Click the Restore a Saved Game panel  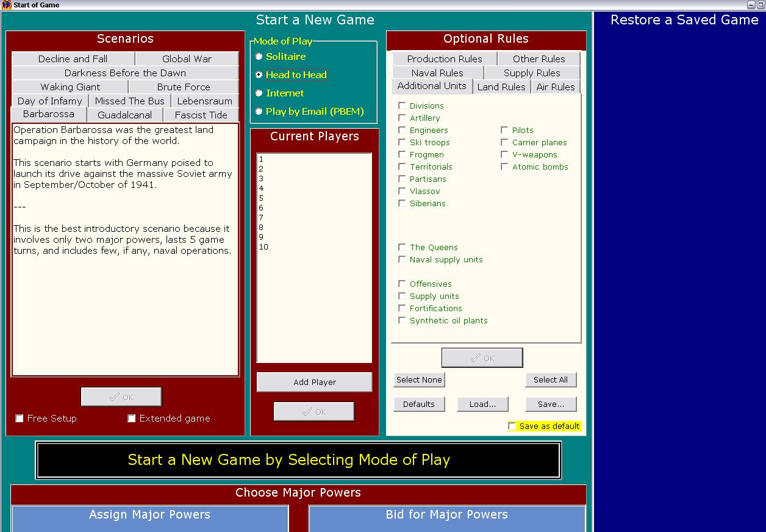680,272
